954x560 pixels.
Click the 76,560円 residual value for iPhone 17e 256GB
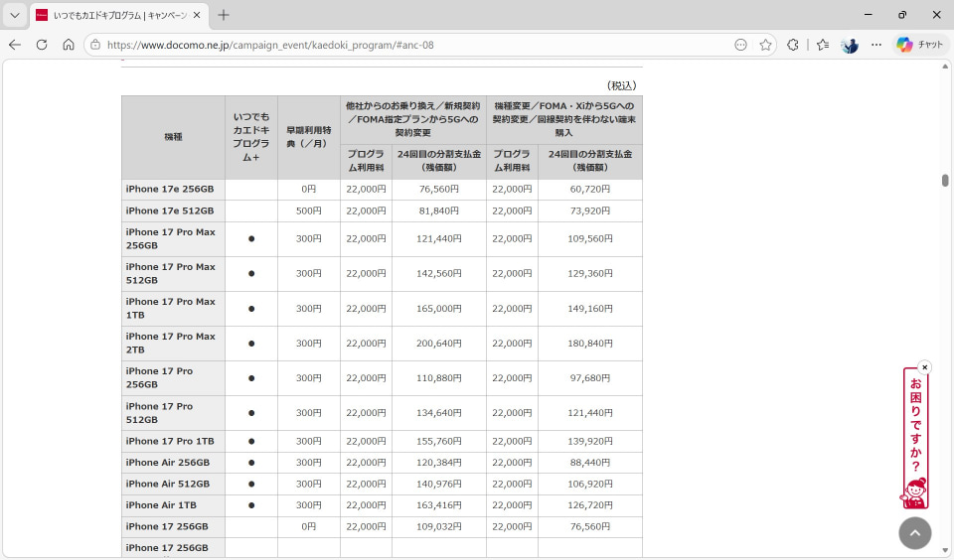click(438, 189)
